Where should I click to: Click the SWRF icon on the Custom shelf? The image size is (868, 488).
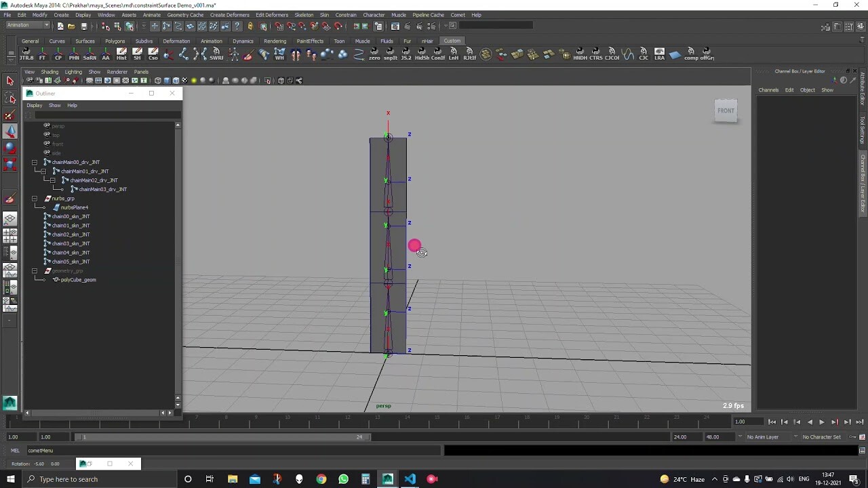coord(217,56)
